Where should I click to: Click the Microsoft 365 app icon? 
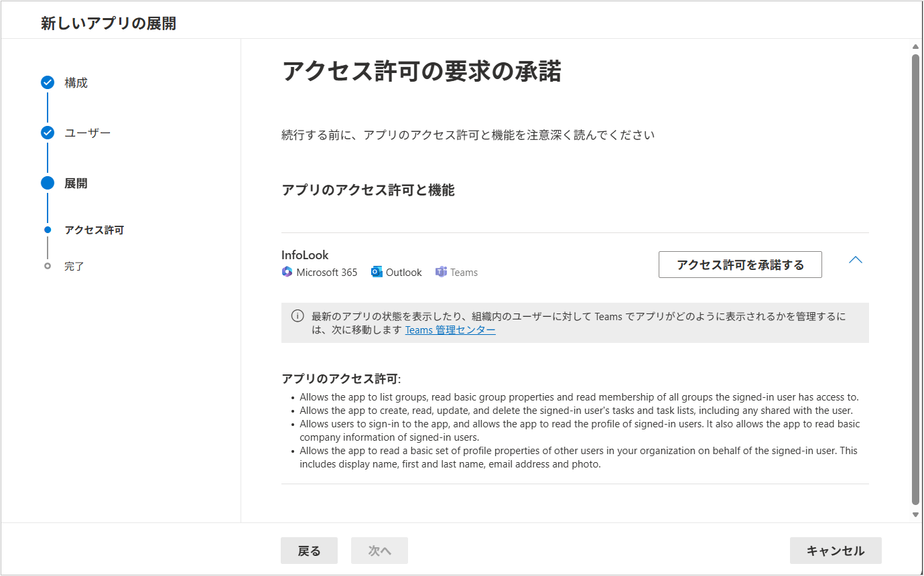click(x=287, y=272)
